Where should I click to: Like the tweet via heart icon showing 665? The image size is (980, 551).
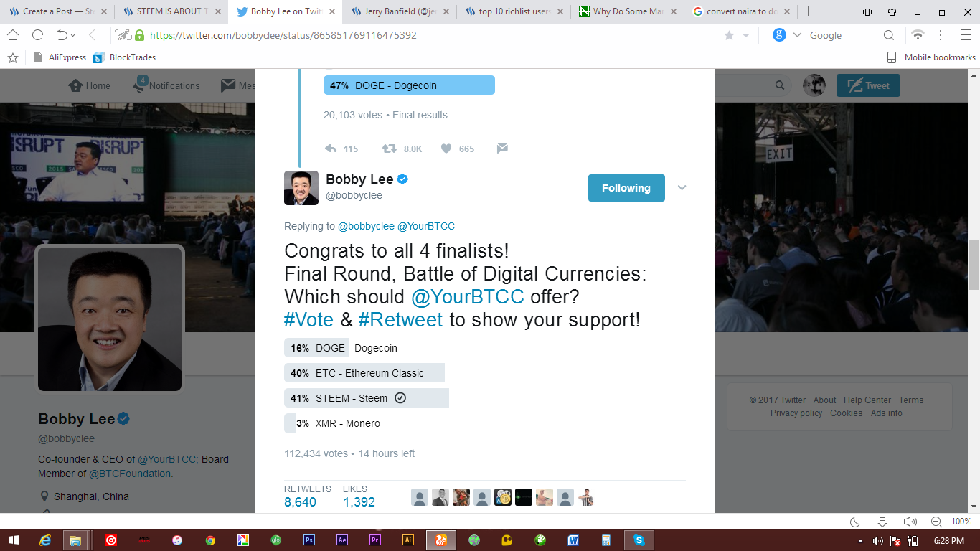pyautogui.click(x=446, y=149)
